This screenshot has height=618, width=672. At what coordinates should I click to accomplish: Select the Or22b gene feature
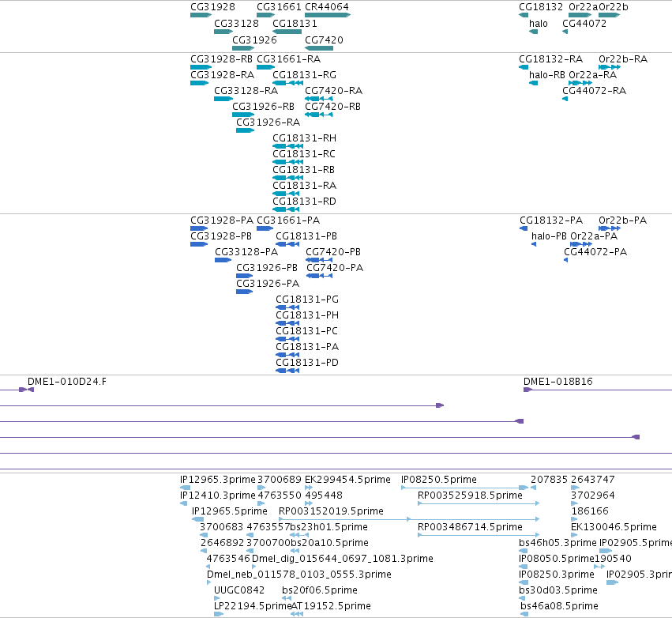tap(610, 15)
